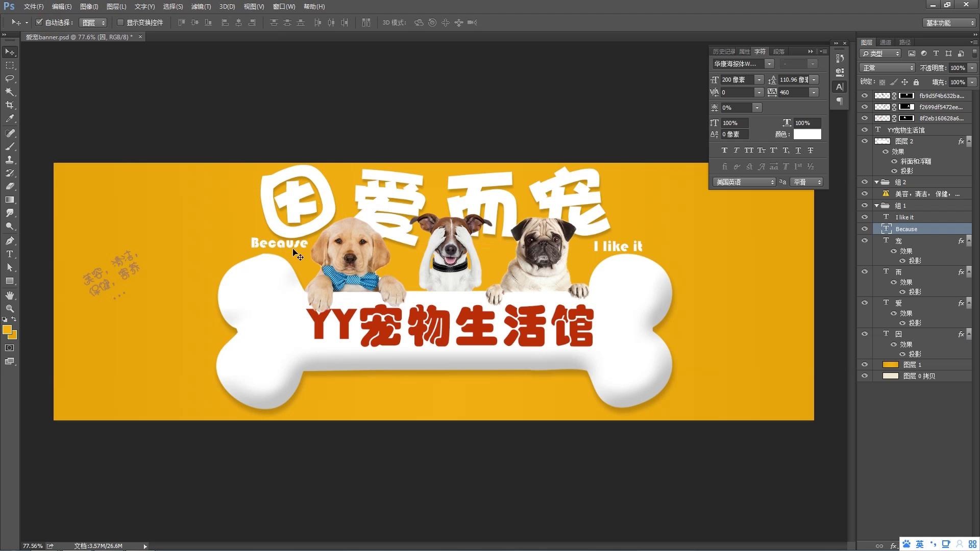Open the blend mode 正常 dropdown
The height and width of the screenshot is (551, 980).
[887, 68]
